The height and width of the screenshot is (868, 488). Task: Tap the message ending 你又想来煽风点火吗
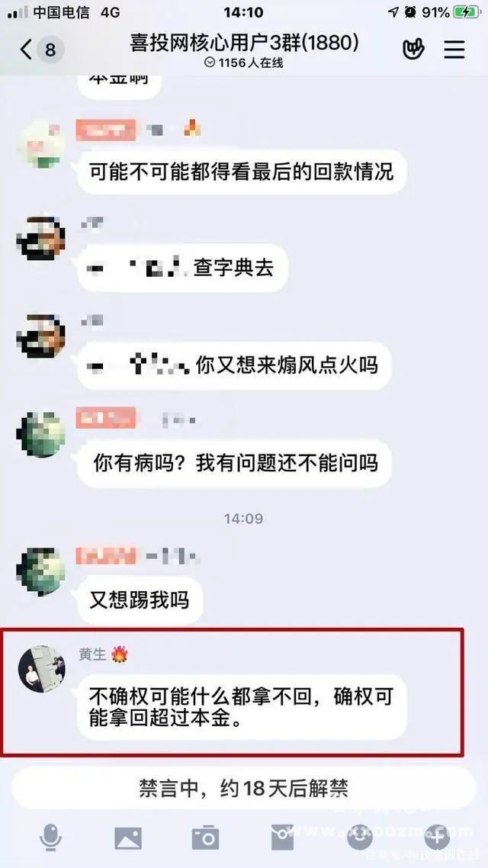pos(234,365)
